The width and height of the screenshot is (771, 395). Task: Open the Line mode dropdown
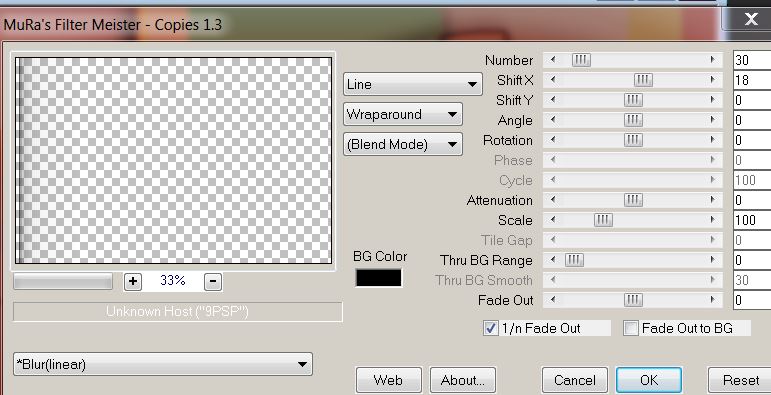coord(413,84)
